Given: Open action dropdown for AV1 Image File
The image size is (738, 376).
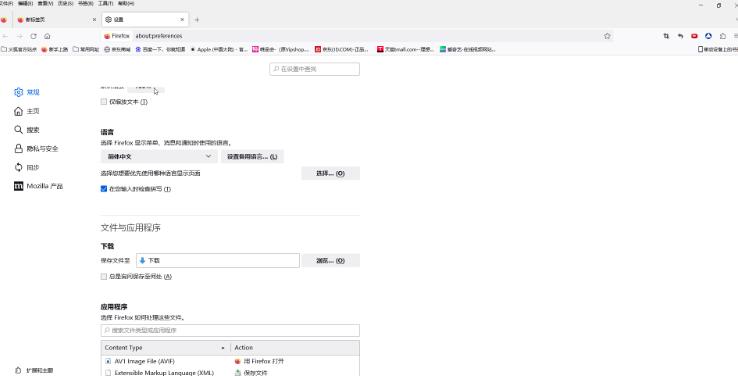Looking at the screenshot, I should 296,361.
